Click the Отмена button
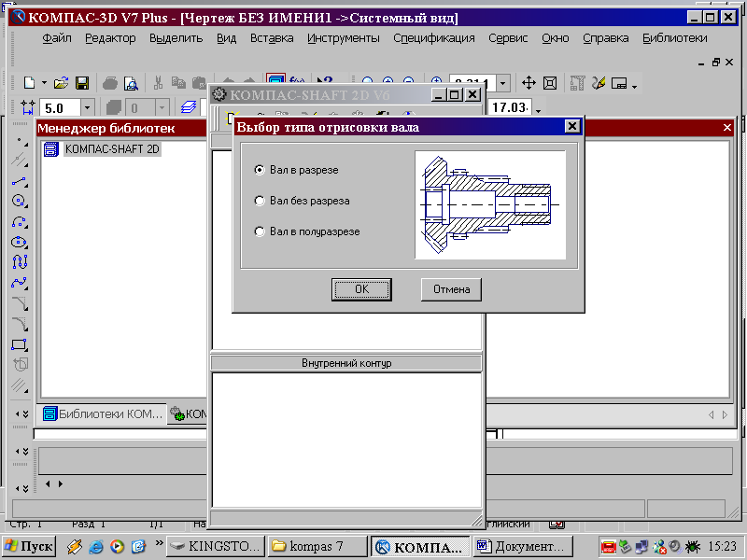This screenshot has width=747, height=560. click(x=451, y=289)
